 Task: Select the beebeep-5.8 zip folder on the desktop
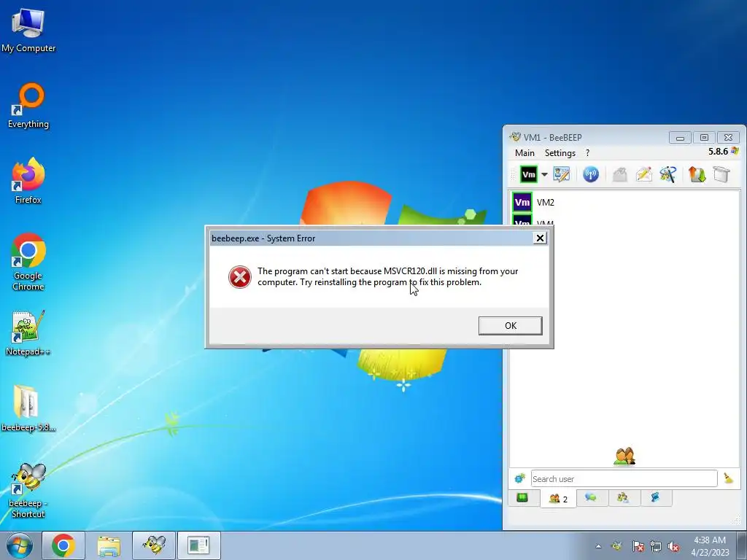(28, 408)
